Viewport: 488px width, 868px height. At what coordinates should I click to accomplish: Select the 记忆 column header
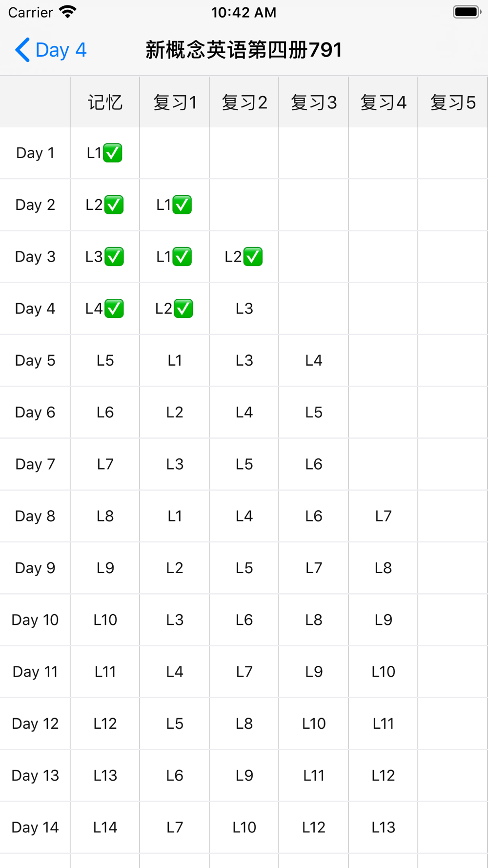coord(105,102)
